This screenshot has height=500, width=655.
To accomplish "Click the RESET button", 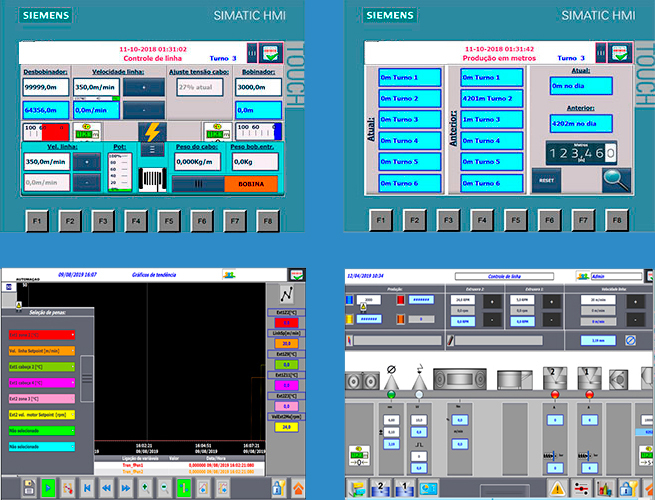I will coord(546,180).
